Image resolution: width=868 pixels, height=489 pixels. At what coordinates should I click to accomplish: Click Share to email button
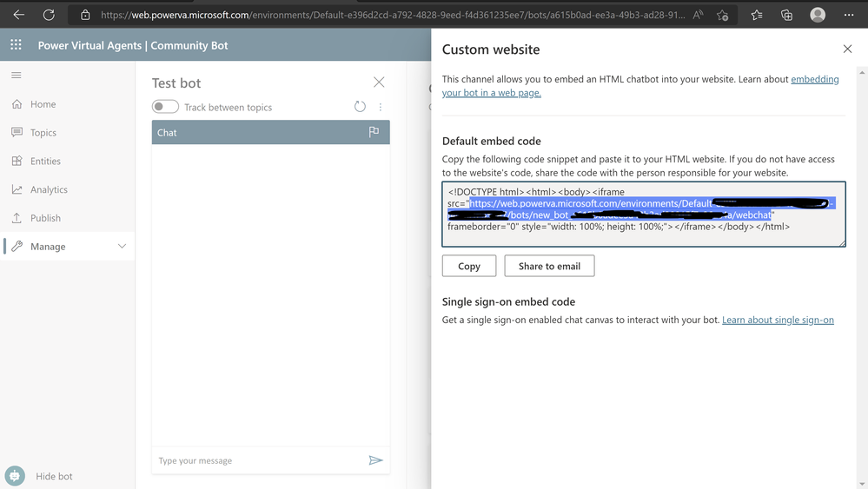click(x=549, y=266)
